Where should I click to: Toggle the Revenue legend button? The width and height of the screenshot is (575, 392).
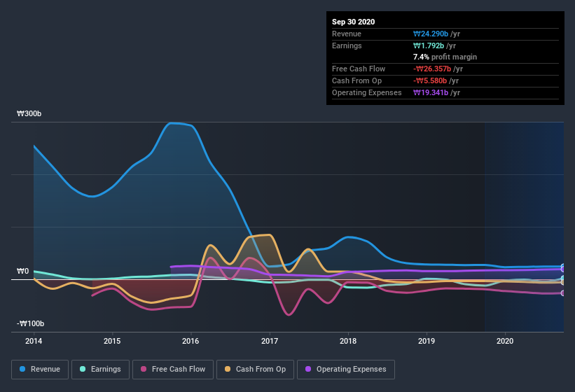tap(40, 369)
